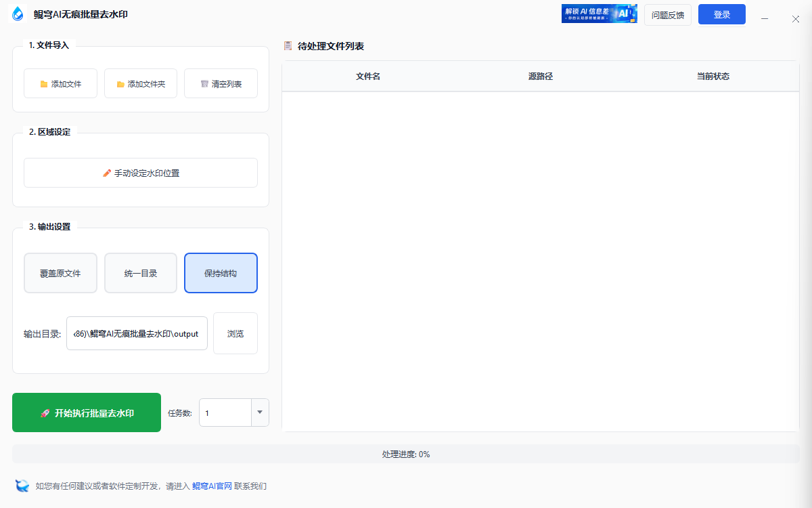Click the pencil icon for 手动设定水印位置
The height and width of the screenshot is (508, 812).
click(106, 173)
